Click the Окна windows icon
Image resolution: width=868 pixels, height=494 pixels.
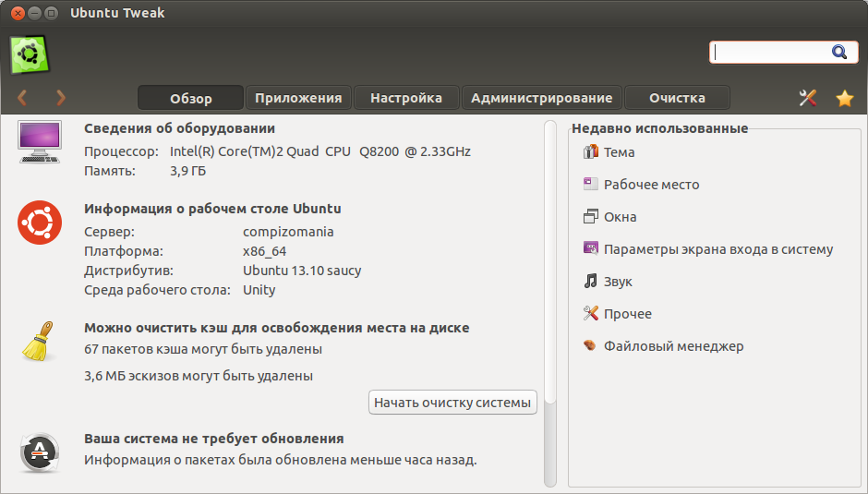click(x=591, y=216)
